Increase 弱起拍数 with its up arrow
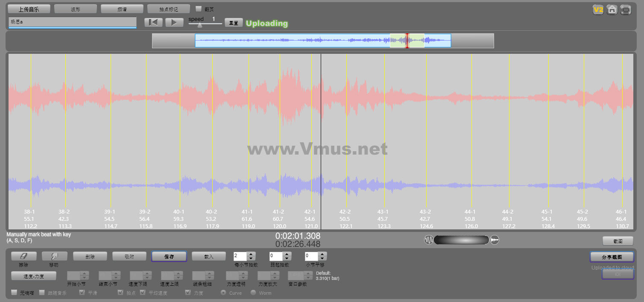 [287, 254]
